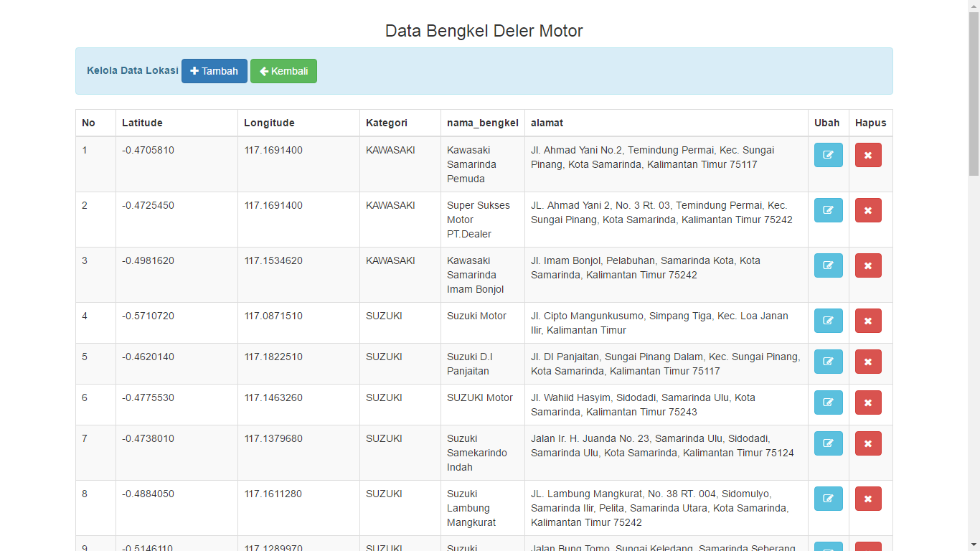
Task: Click the scrollbar down arrow
Action: (x=974, y=545)
